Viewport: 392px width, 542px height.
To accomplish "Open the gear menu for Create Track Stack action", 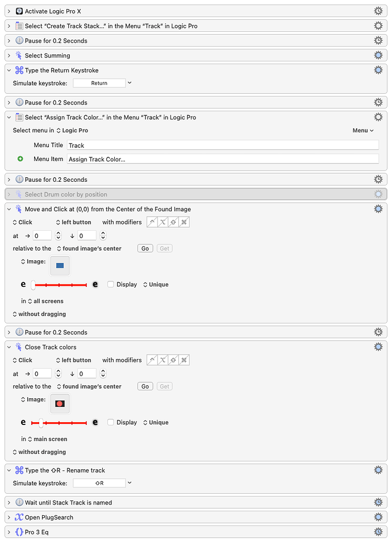I will point(378,26).
